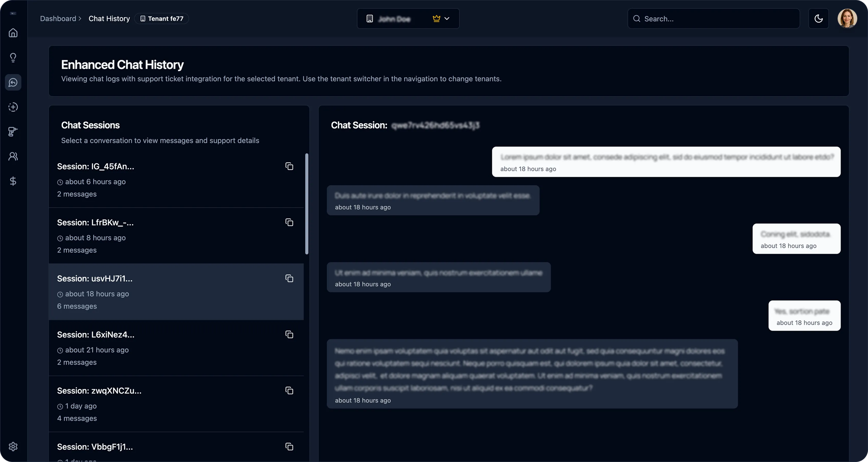Open the Dashboard breadcrumb expander arrow

80,19
